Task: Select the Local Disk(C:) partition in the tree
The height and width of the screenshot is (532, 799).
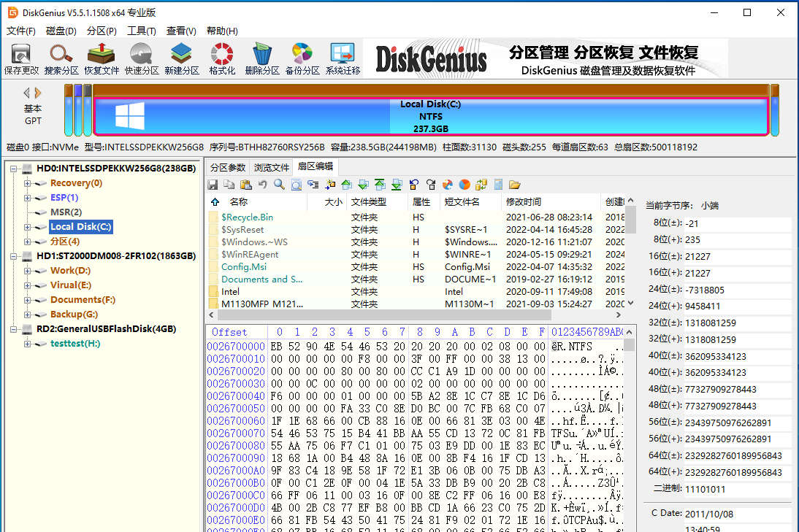Action: [80, 226]
